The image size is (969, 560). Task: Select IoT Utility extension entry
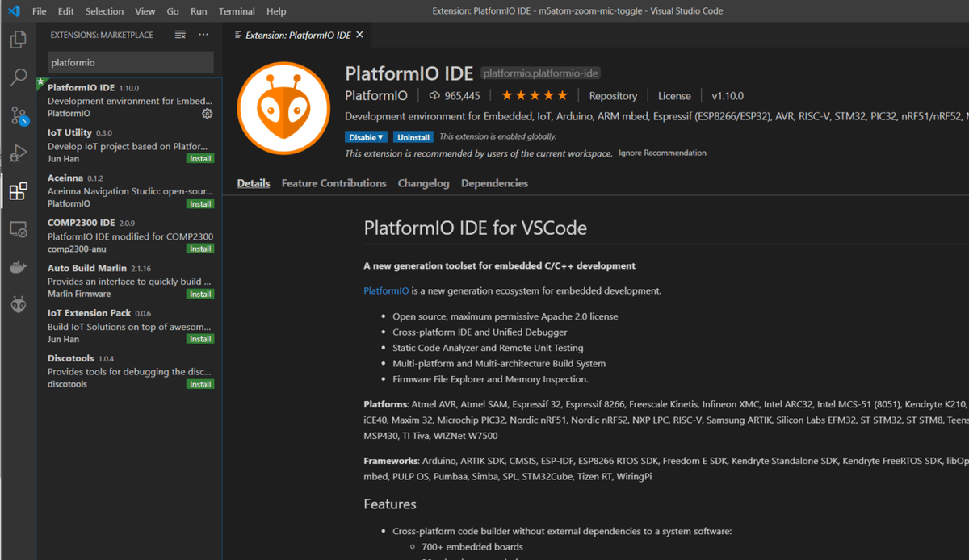(x=129, y=145)
